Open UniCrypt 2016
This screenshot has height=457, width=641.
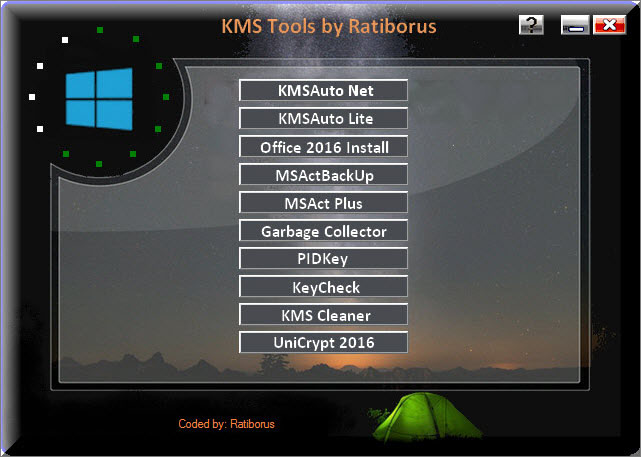pos(323,343)
